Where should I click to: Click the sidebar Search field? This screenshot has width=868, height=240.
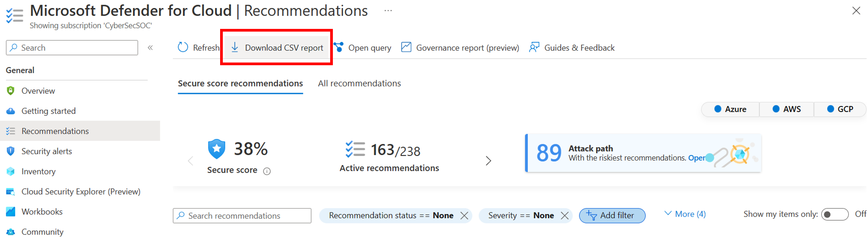72,47
